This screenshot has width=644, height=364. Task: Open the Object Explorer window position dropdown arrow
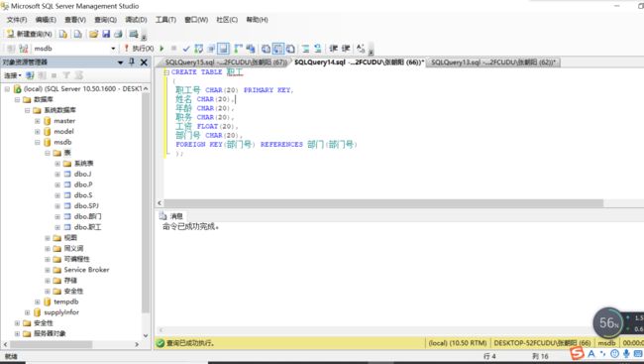pyautogui.click(x=120, y=62)
